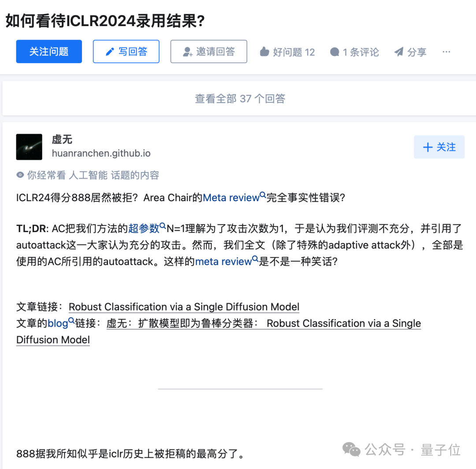This screenshot has height=469, width=476.
Task: Click the 邀请回答 button
Action: pyautogui.click(x=208, y=51)
